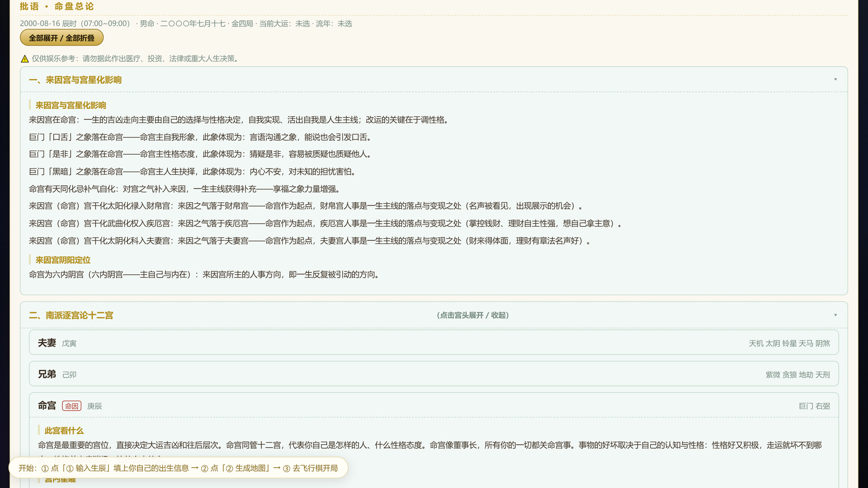The height and width of the screenshot is (488, 868).
Task: Click the disclaimer text 仅供娱乐参考
Action: [136, 59]
